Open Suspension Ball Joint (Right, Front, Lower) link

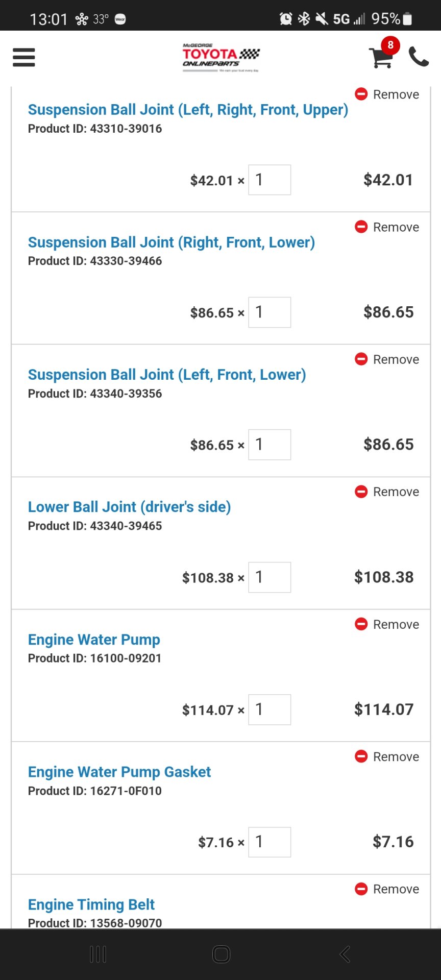coord(171,242)
